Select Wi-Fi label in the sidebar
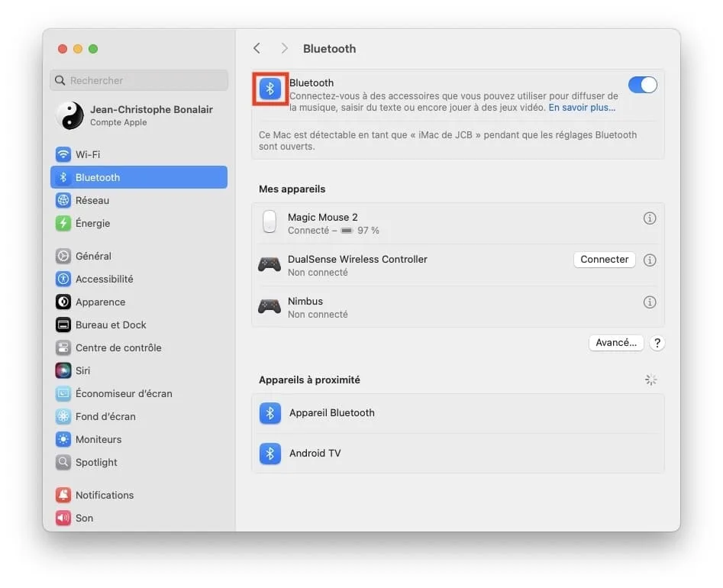 point(88,154)
